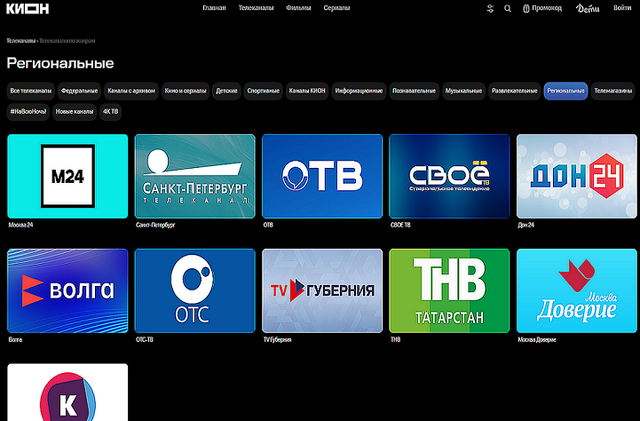Click the СВОЕ ТВ caption text
Viewport: 640px width, 421px height.
click(x=400, y=225)
